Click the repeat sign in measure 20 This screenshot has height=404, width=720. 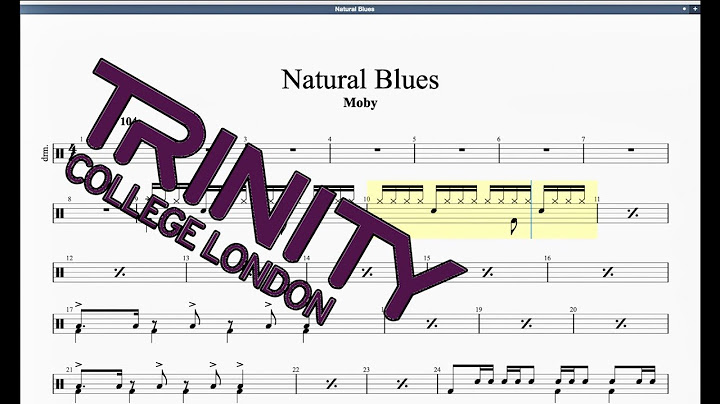coord(621,324)
